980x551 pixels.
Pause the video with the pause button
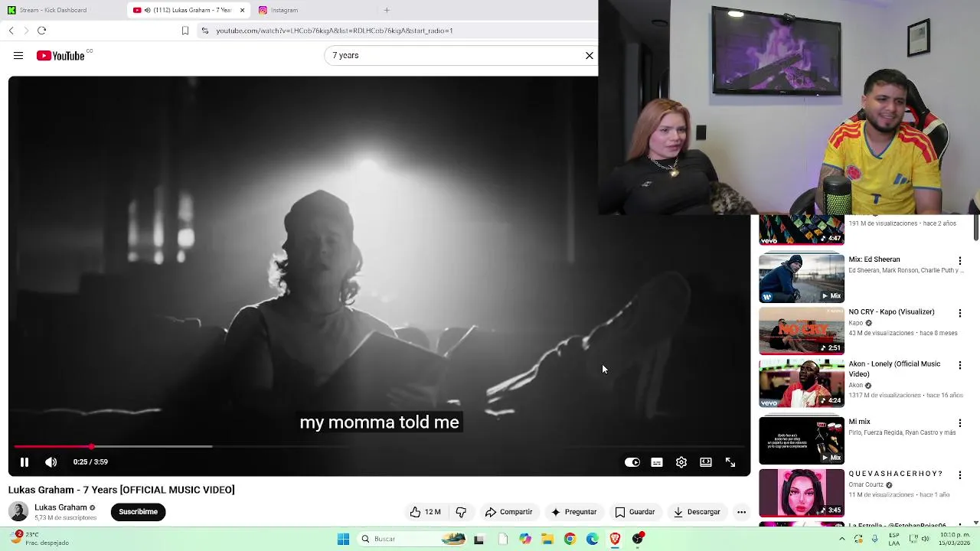pyautogui.click(x=24, y=462)
